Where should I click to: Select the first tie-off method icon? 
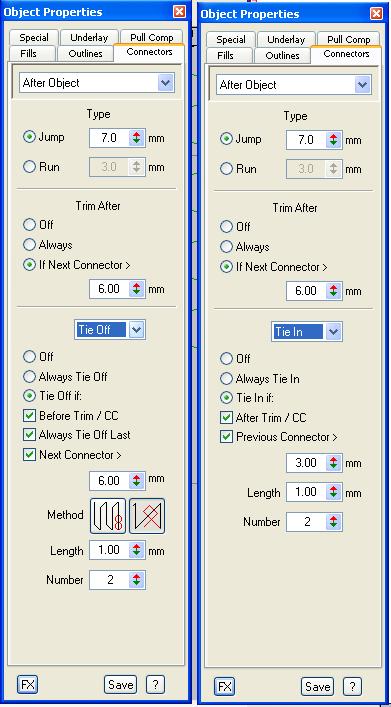pos(108,516)
